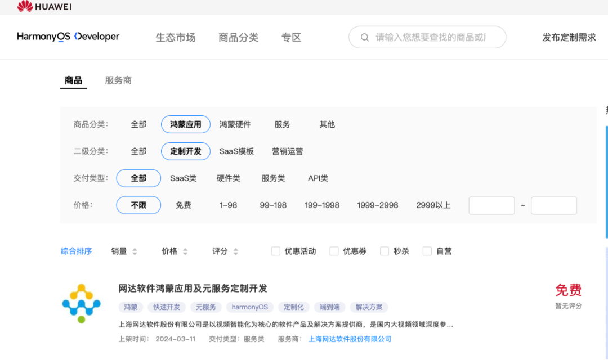Choose SaaS类 delivery type
Viewport: 608px width, 364px height.
(184, 178)
